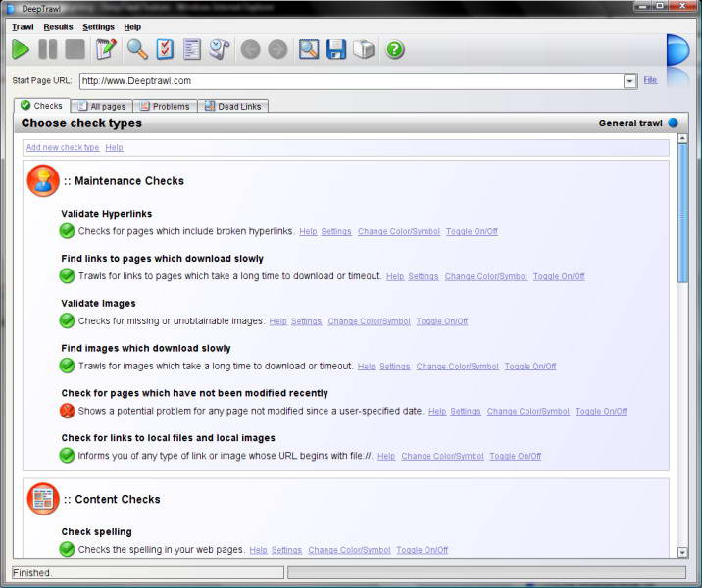Viewport: 702px width, 588px height.
Task: Toggle the Check spelling green check symbol
Action: pos(67,549)
